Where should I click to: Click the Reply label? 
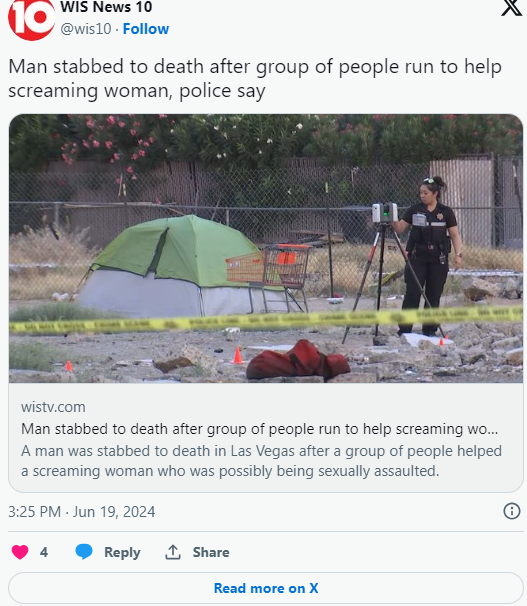point(122,552)
